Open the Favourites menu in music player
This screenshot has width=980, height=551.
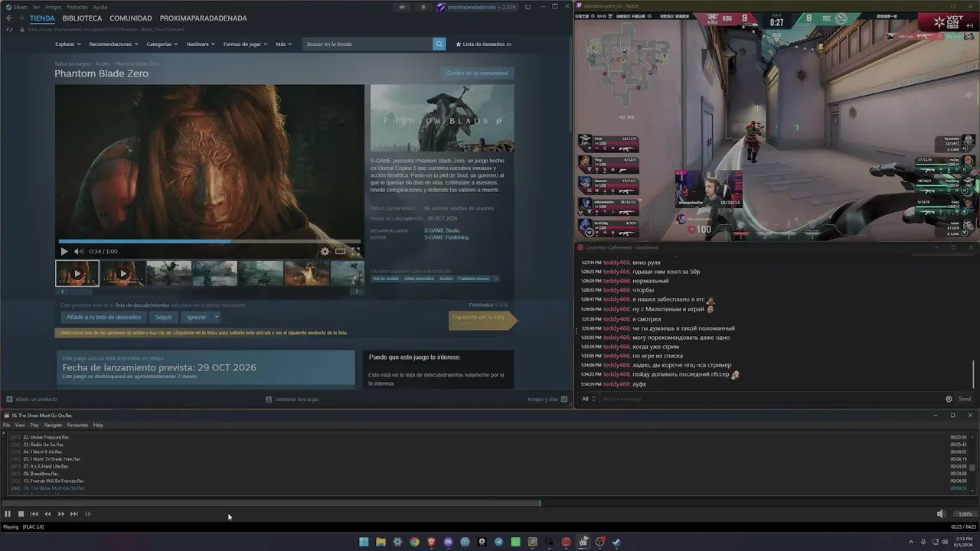pos(77,425)
